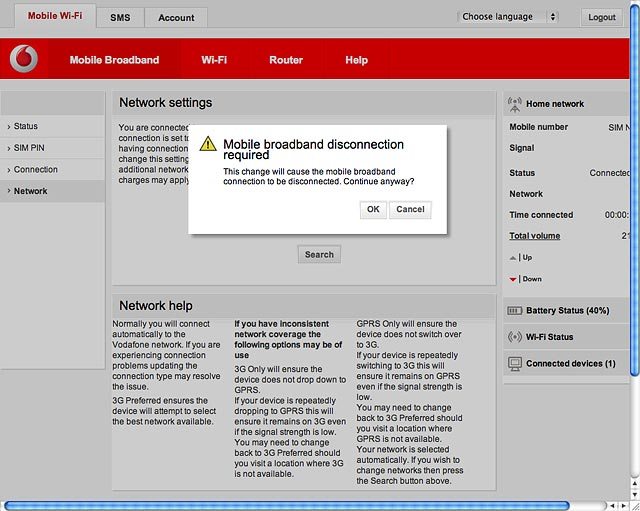
Task: Click the Up traffic arrow icon
Action: click(x=513, y=258)
